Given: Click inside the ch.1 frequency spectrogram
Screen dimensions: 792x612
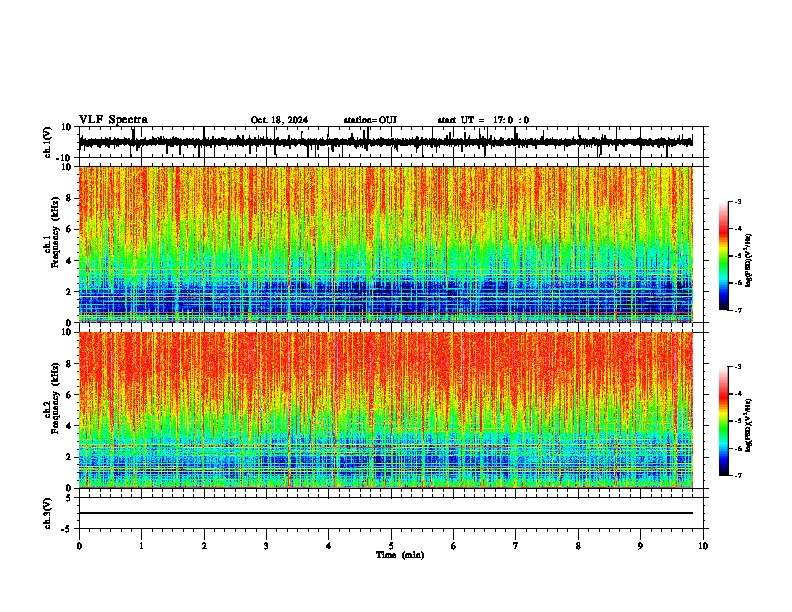Looking at the screenshot, I should point(385,244).
